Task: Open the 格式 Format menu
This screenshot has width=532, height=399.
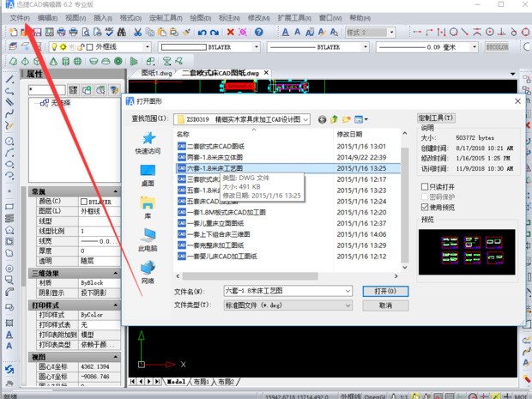Action: 130,18
